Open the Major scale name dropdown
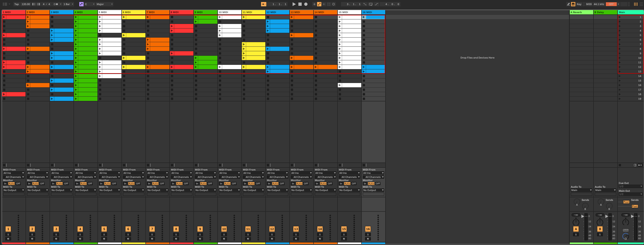Viewport: 644px width, 245px height. coord(105,4)
